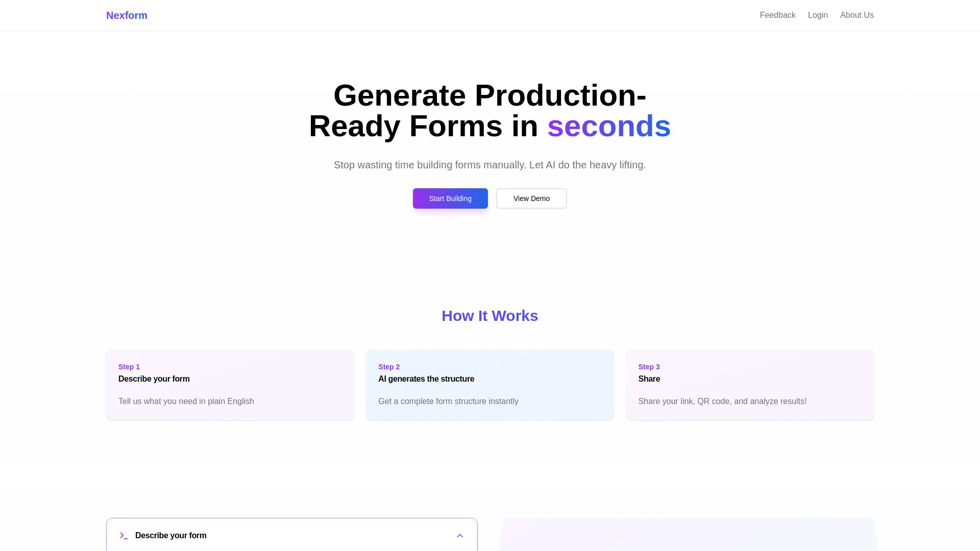Click the Nexform logo

click(126, 15)
